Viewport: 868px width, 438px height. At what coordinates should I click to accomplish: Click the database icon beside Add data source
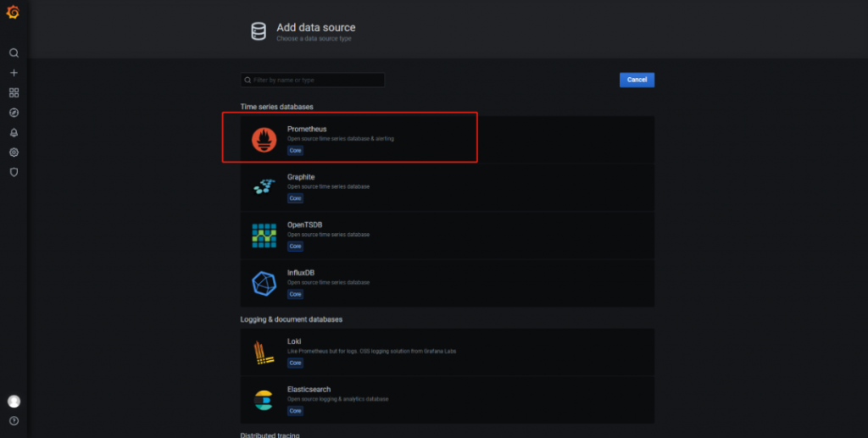point(259,31)
